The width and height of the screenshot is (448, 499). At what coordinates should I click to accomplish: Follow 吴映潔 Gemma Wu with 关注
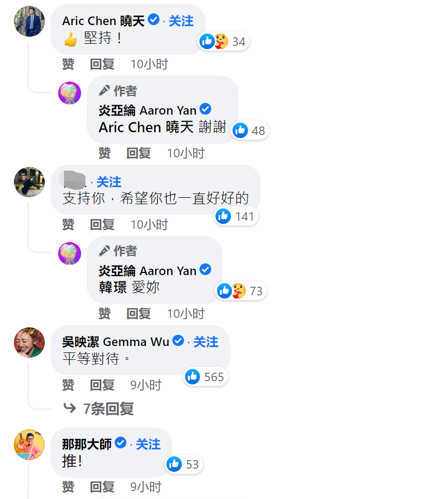pos(206,342)
